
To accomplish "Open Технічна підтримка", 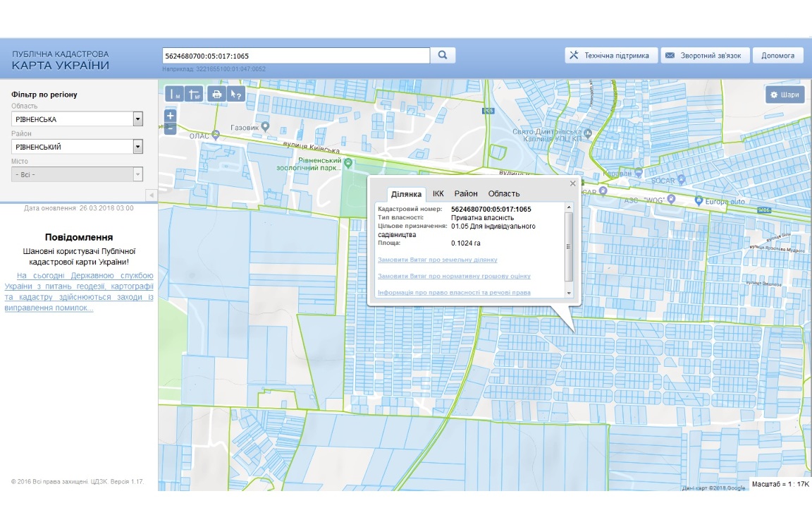I will click(611, 56).
